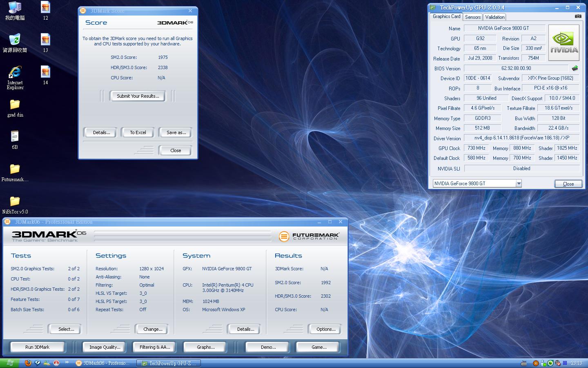Select the desktop file named 14

click(x=45, y=75)
